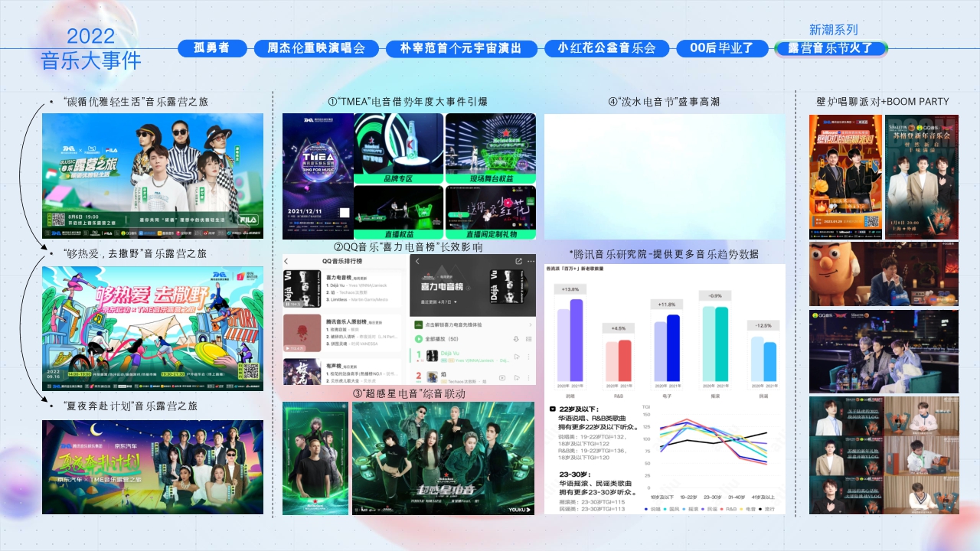
Task: Click the chevron on 点击解锁喜力电音先锋体验 banner
Action: point(531,324)
